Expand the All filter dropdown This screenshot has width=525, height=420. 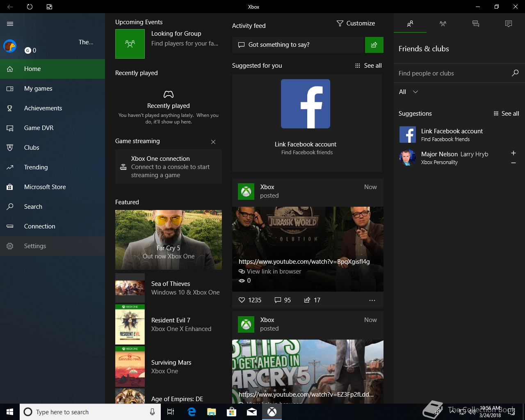(x=409, y=92)
